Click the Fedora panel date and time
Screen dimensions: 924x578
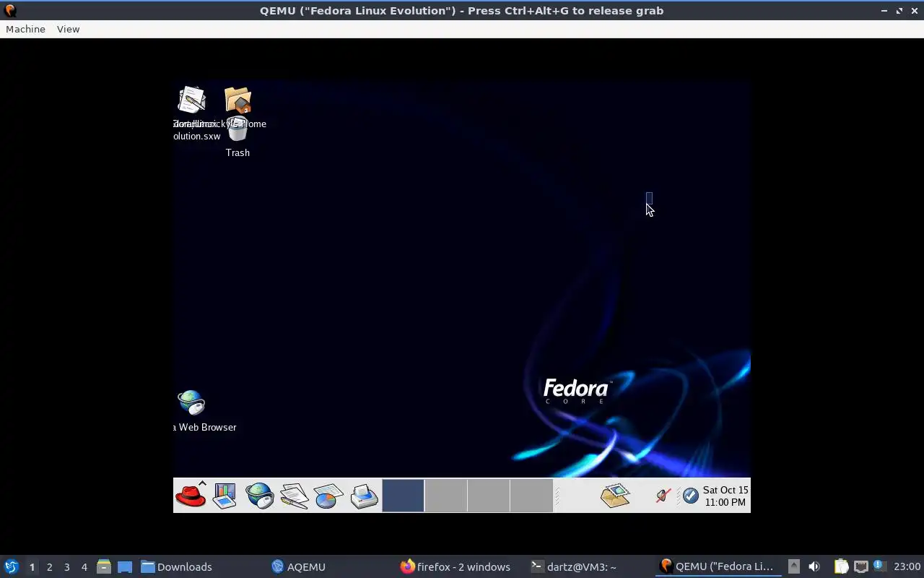click(725, 496)
